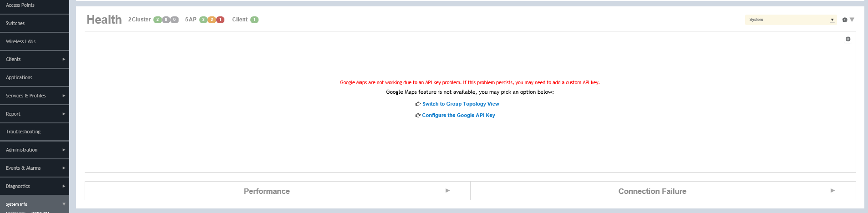Click the green Client badge showing 1

[254, 20]
